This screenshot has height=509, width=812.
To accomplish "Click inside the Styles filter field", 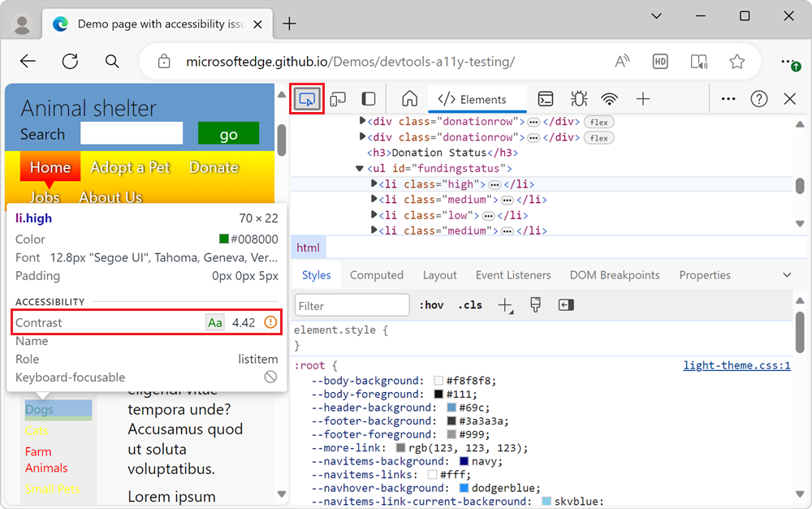I will pyautogui.click(x=352, y=304).
